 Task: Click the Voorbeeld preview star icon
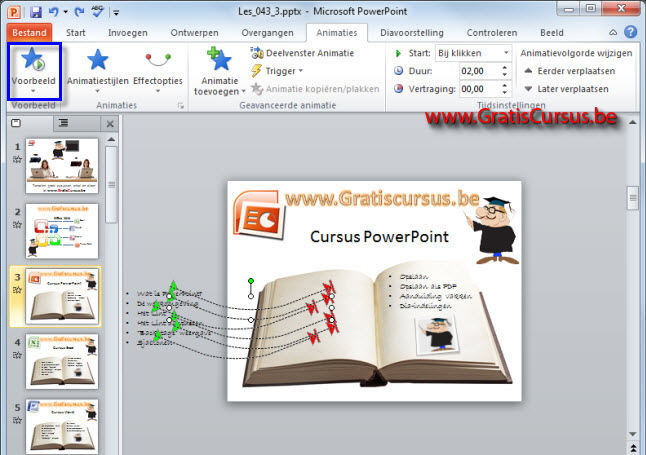(33, 59)
